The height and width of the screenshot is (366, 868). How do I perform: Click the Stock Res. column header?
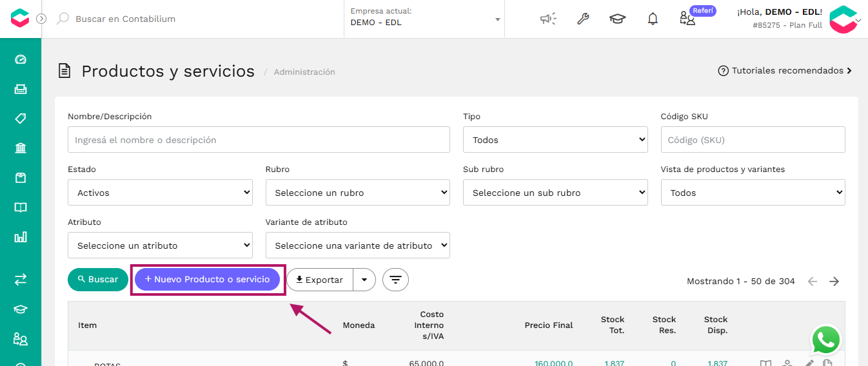pos(664,325)
